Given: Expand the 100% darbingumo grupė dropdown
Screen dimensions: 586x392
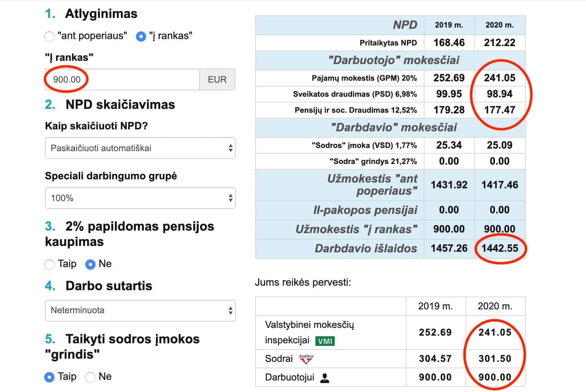Looking at the screenshot, I should [x=140, y=198].
